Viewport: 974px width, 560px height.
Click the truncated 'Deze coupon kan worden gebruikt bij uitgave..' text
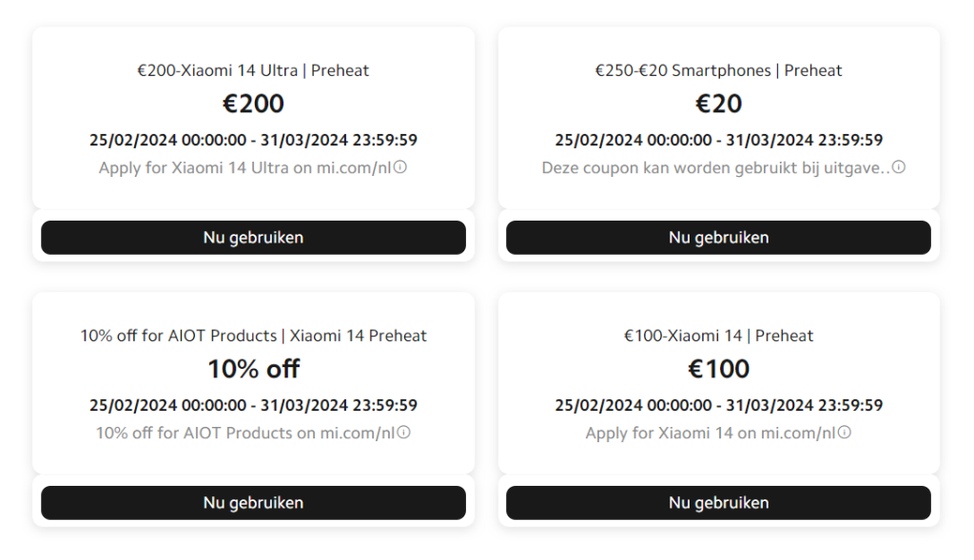pos(715,168)
